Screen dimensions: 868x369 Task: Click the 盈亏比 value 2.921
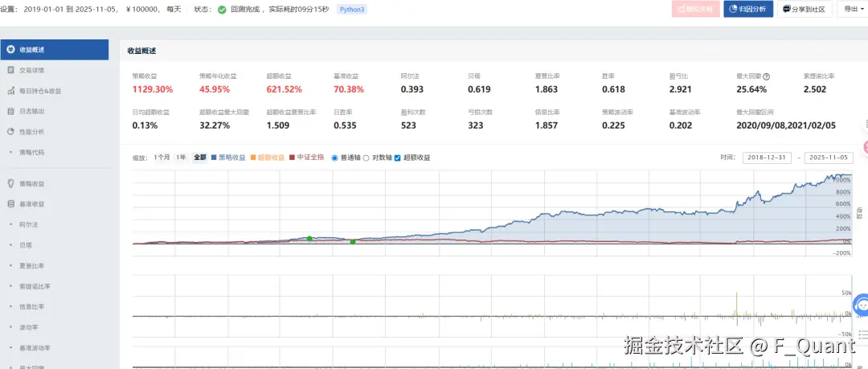point(681,89)
